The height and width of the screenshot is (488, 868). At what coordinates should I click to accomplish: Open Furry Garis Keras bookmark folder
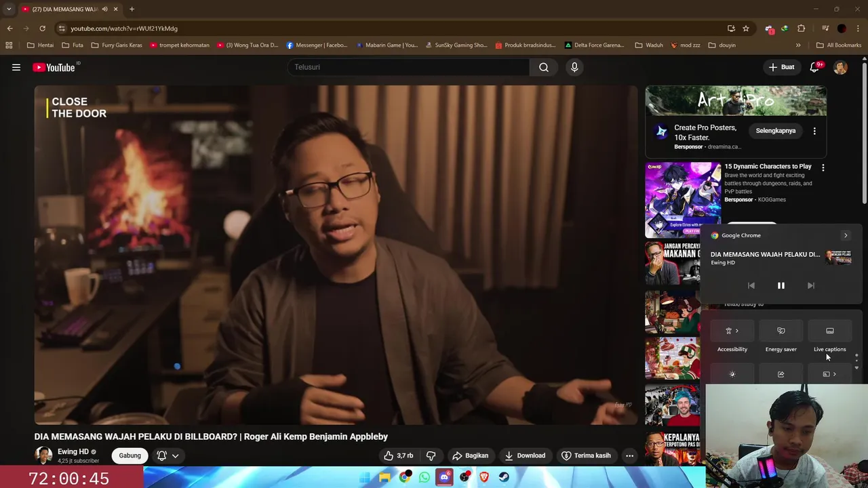[117, 45]
